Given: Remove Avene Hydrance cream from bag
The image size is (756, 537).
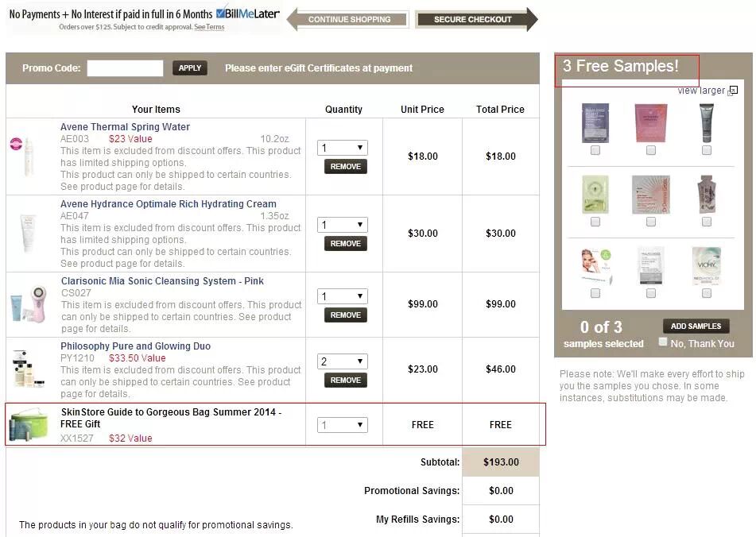Looking at the screenshot, I should [346, 244].
